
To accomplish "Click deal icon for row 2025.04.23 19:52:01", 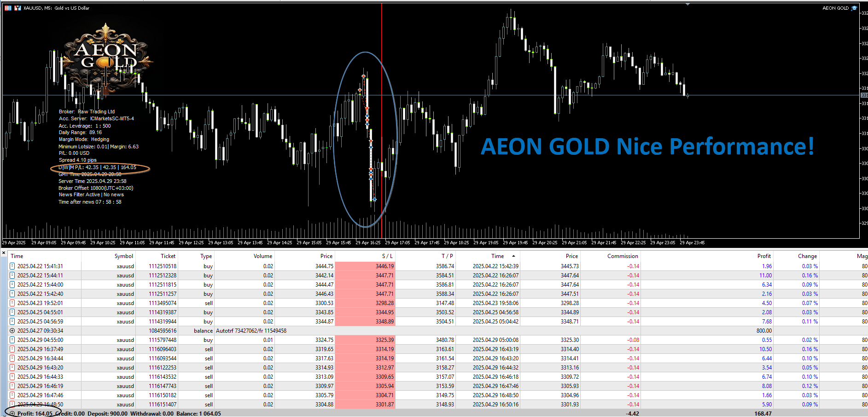I will coord(12,303).
